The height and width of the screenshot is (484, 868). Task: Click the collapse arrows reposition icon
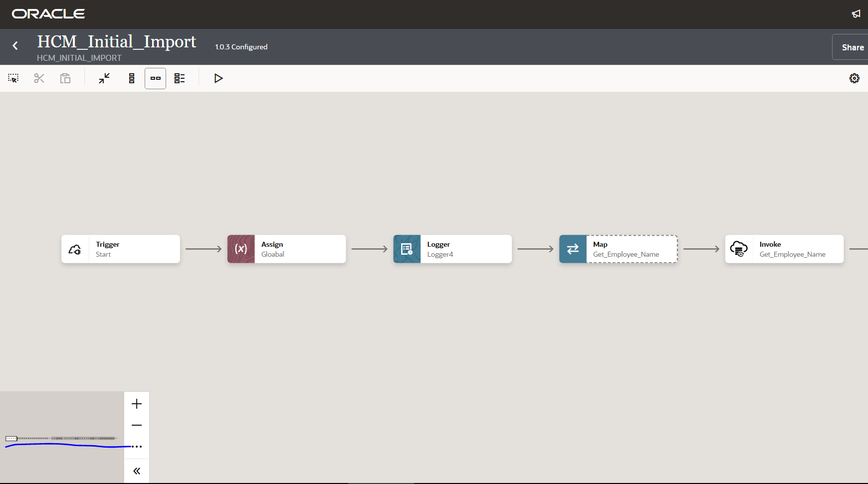pyautogui.click(x=104, y=78)
